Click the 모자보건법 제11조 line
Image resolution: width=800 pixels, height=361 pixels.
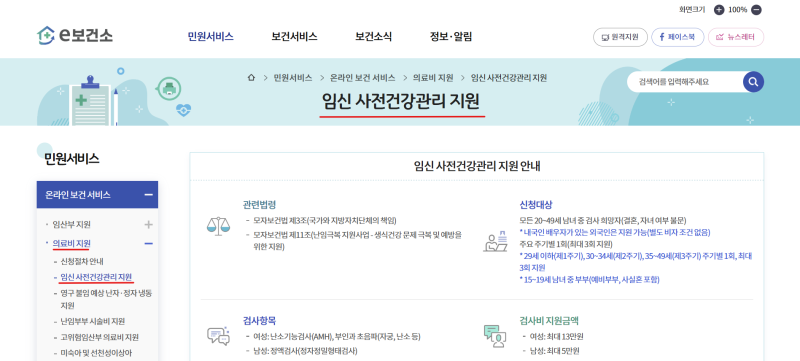tap(358, 241)
